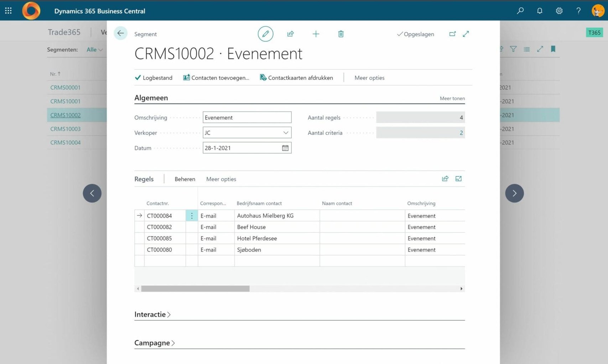Click the T365 environment badge
The image size is (608, 364).
594,33
